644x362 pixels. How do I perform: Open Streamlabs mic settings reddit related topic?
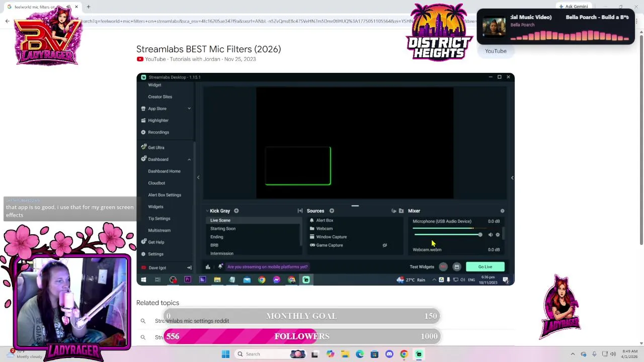[192, 321]
